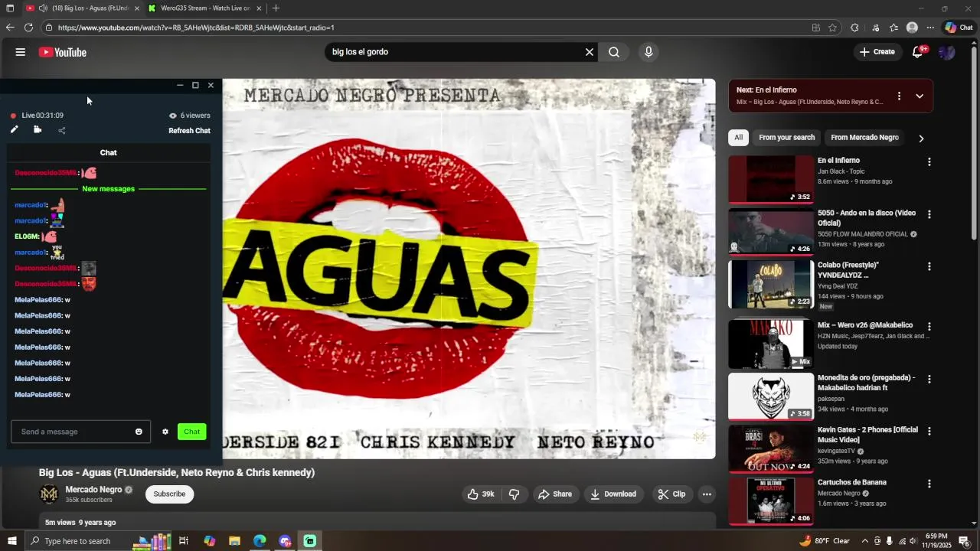Open browser extensions puzzle icon
The image size is (980, 551).
(x=854, y=28)
